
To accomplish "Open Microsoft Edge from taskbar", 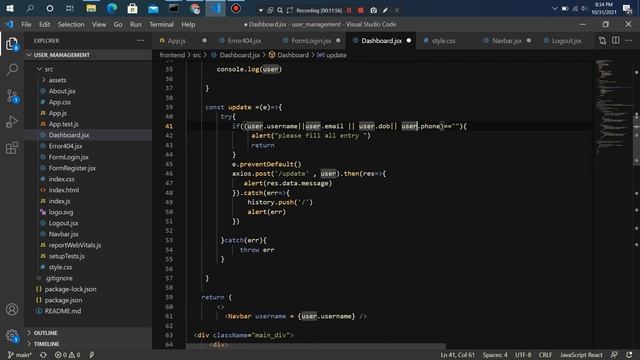I will (112, 9).
